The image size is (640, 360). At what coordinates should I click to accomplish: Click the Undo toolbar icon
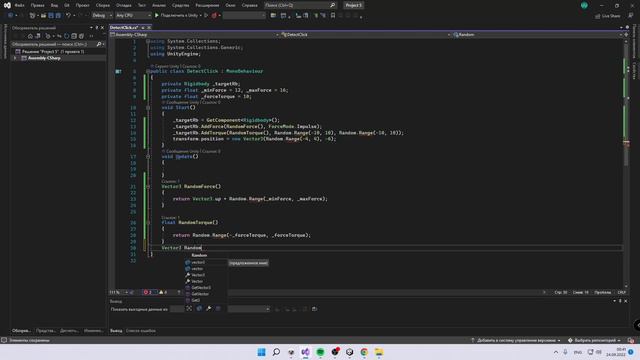[68, 16]
